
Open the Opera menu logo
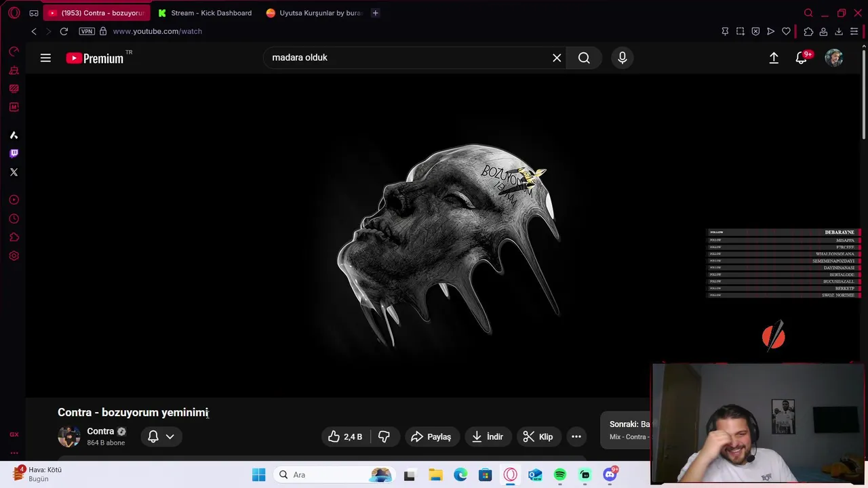pos(14,13)
